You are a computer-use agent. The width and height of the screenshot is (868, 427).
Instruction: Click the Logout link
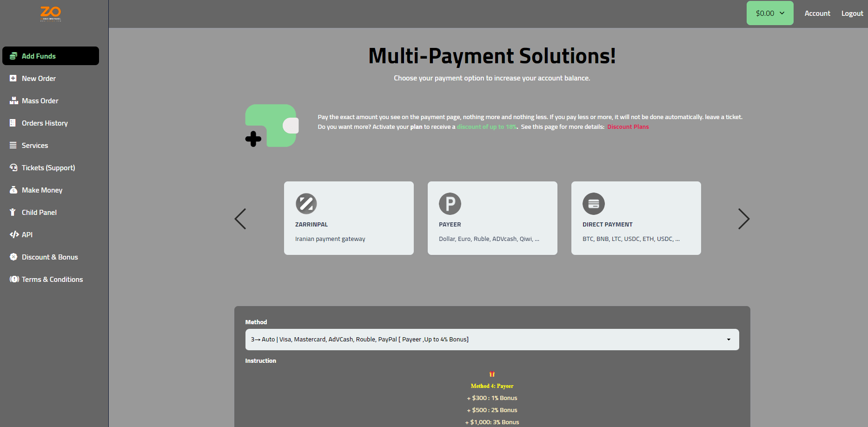click(852, 13)
